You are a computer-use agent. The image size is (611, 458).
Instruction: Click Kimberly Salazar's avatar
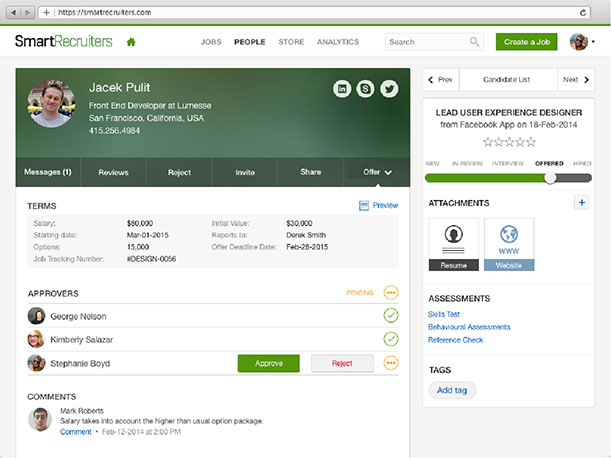point(36,340)
